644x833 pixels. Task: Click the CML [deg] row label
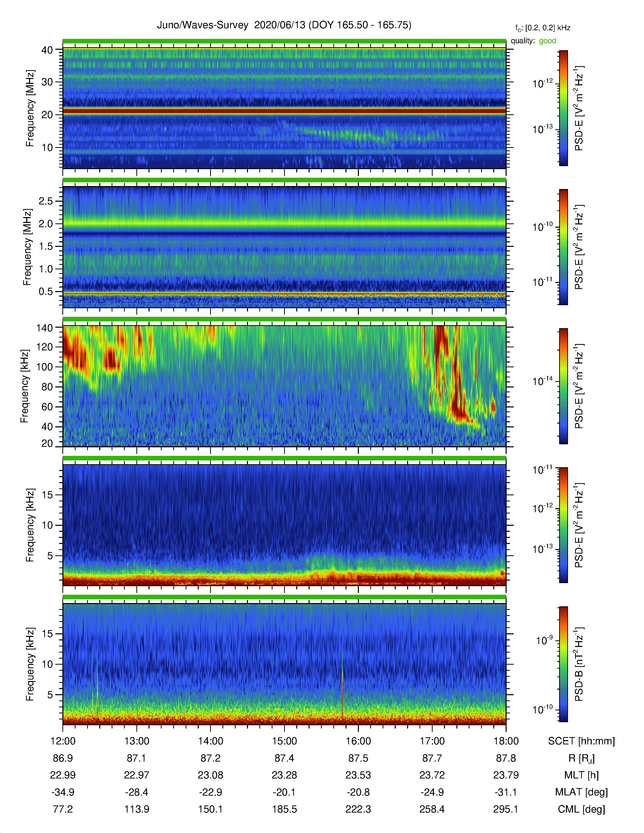pyautogui.click(x=581, y=809)
